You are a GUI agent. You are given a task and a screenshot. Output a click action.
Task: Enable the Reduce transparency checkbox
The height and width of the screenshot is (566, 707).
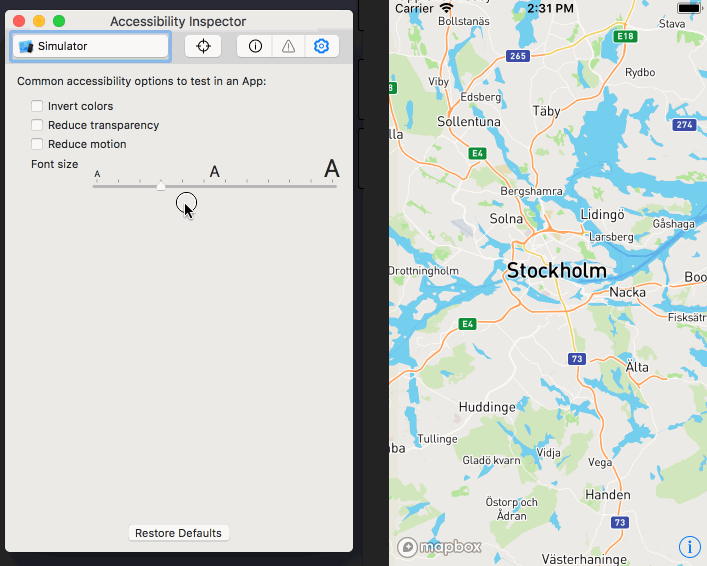pyautogui.click(x=37, y=125)
